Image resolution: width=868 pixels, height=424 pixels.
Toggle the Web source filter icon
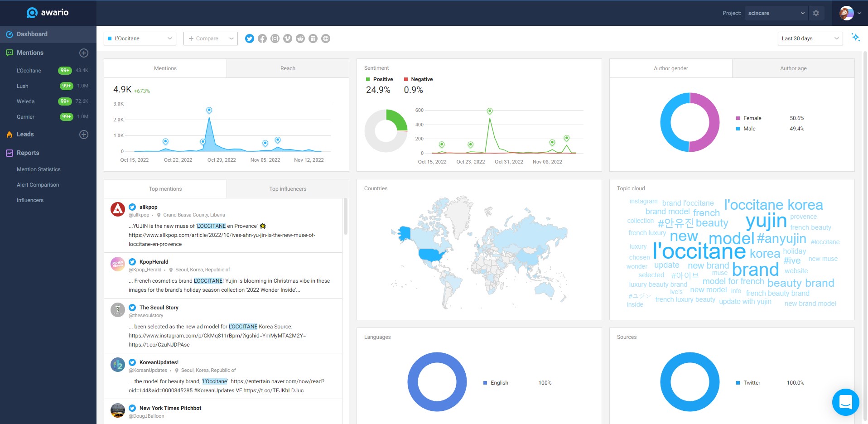pos(326,39)
